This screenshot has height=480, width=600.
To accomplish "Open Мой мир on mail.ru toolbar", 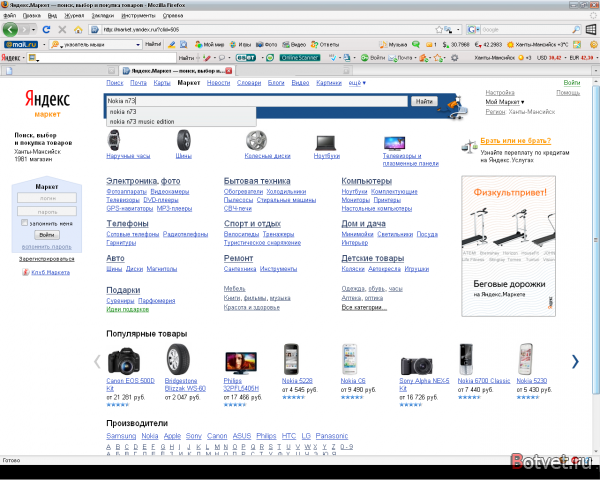I will (209, 44).
